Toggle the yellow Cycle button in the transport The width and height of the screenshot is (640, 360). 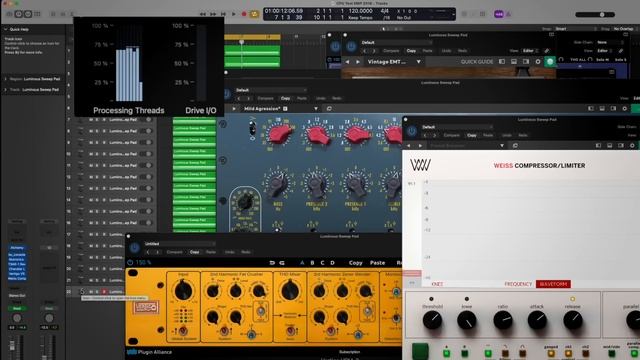(x=254, y=14)
